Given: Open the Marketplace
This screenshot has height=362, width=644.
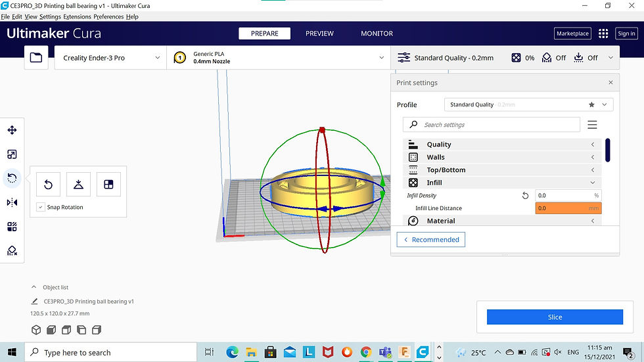Looking at the screenshot, I should coord(572,34).
